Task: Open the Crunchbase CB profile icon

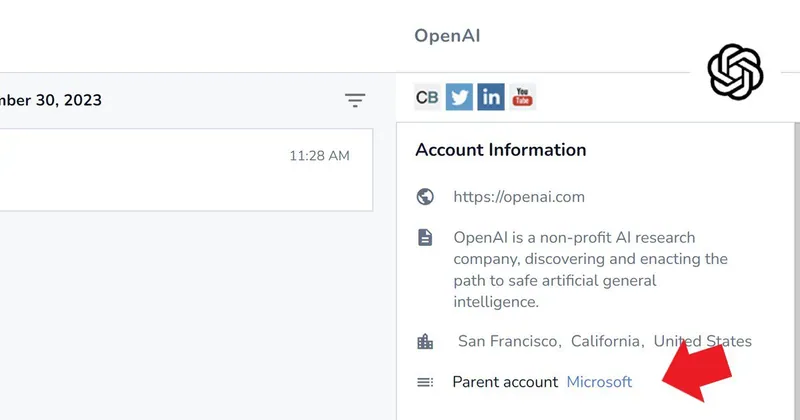Action: pos(427,97)
